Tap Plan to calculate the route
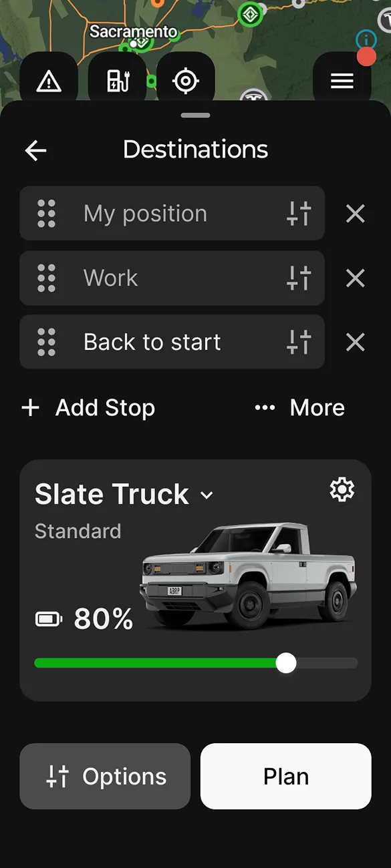391x868 pixels. [x=285, y=777]
